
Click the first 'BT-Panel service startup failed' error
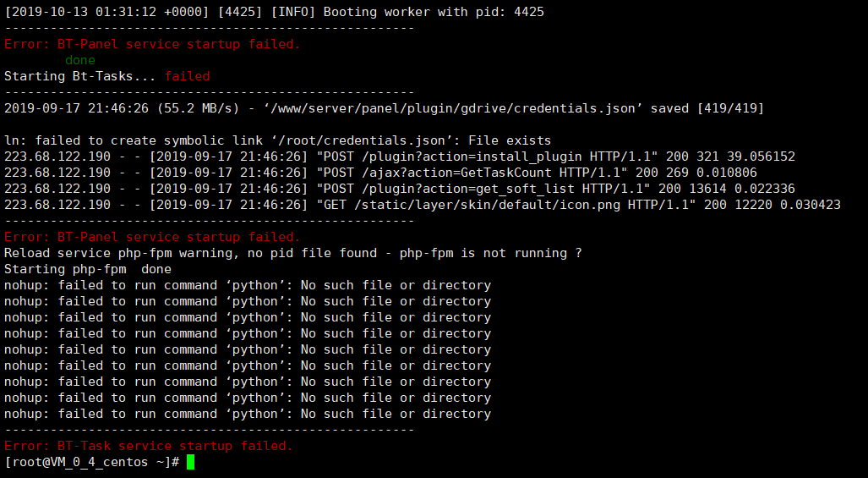[152, 44]
